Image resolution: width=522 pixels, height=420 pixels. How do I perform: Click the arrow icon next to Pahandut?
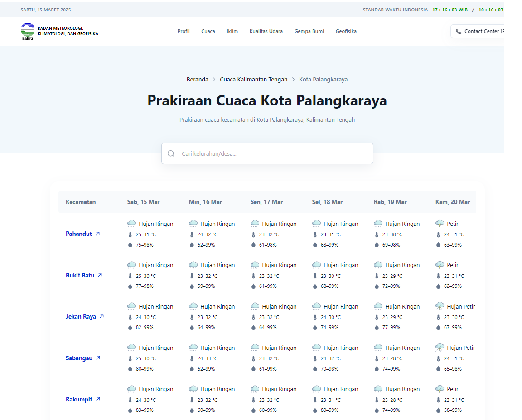point(97,234)
